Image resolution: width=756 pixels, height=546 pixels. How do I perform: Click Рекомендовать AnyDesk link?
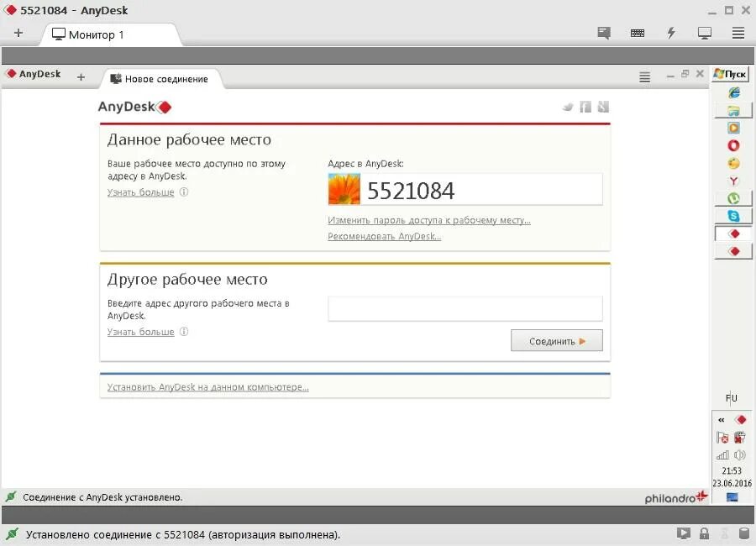[x=384, y=236]
